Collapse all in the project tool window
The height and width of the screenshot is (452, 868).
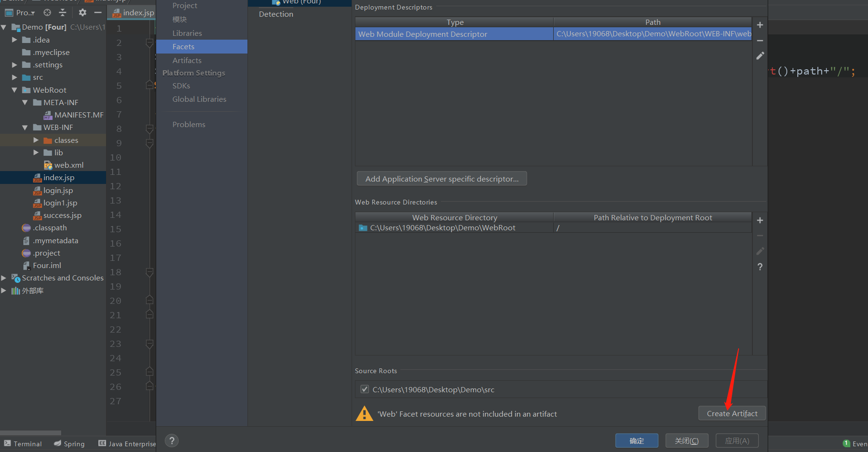[63, 12]
